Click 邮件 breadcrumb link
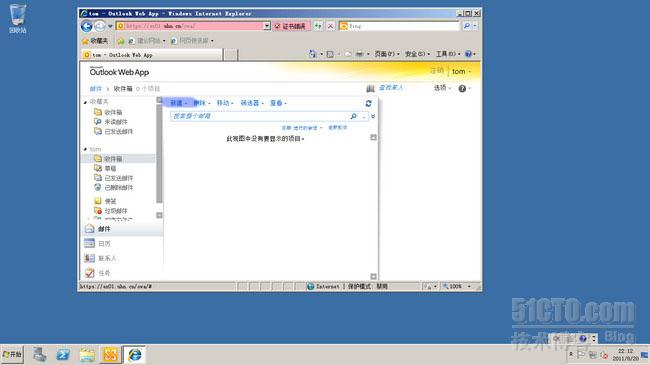 [96, 89]
